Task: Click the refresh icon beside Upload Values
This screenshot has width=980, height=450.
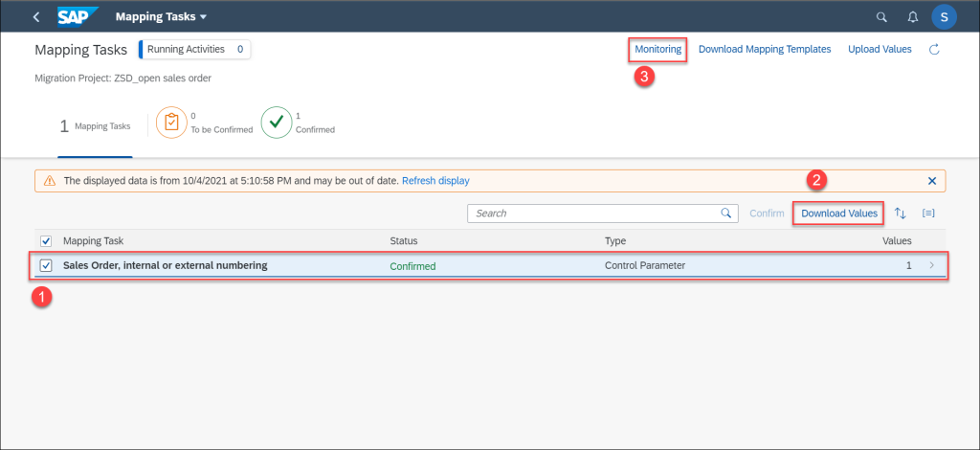Action: pyautogui.click(x=934, y=50)
